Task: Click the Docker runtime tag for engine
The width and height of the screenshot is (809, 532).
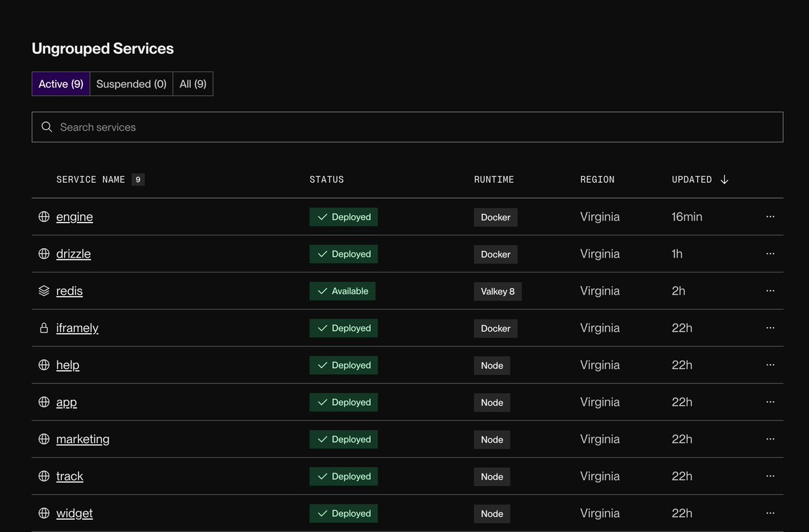Action: pos(496,217)
